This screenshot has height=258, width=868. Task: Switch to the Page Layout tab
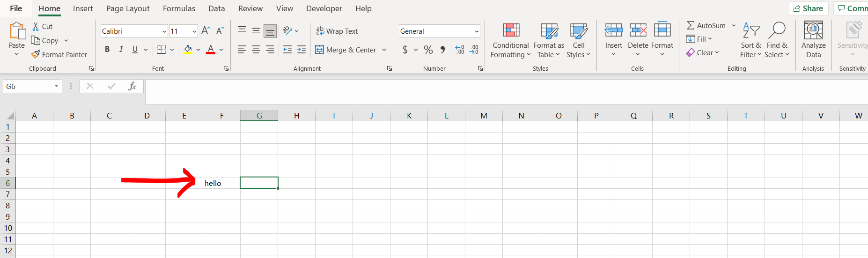point(128,8)
